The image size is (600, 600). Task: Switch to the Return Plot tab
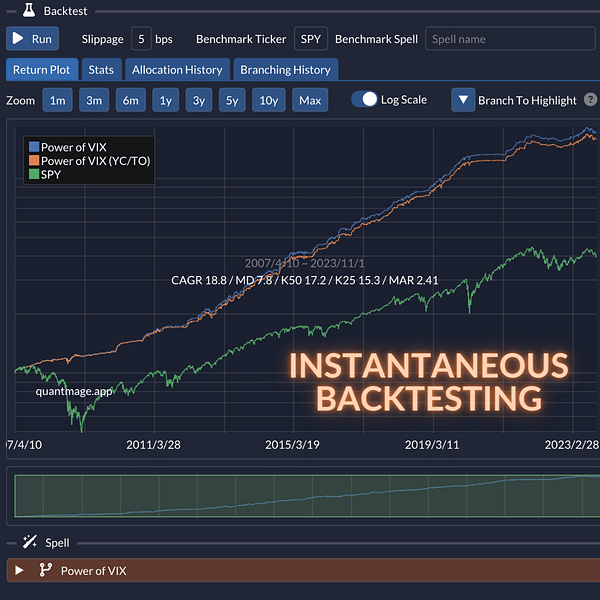click(42, 70)
